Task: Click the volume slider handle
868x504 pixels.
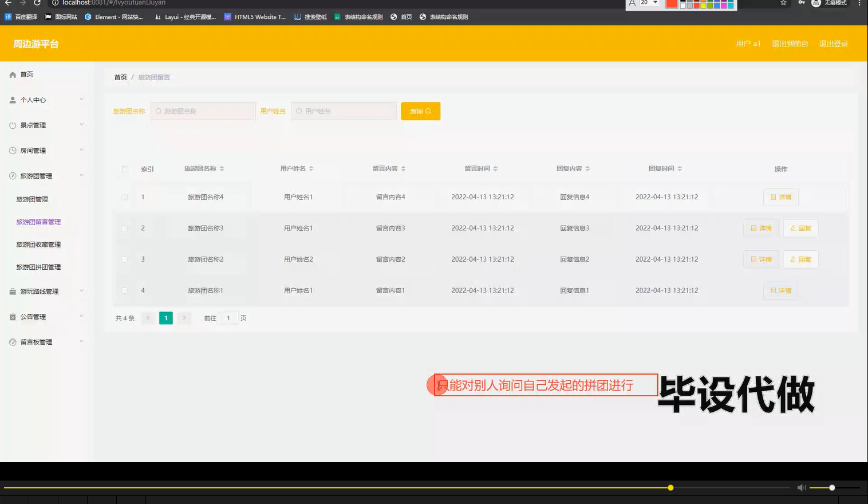Action: (x=832, y=488)
